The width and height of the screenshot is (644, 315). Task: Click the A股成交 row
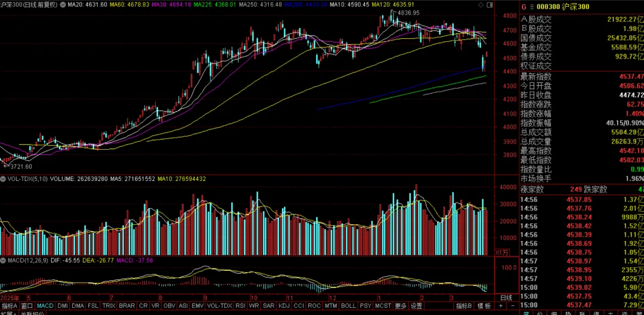pos(582,19)
